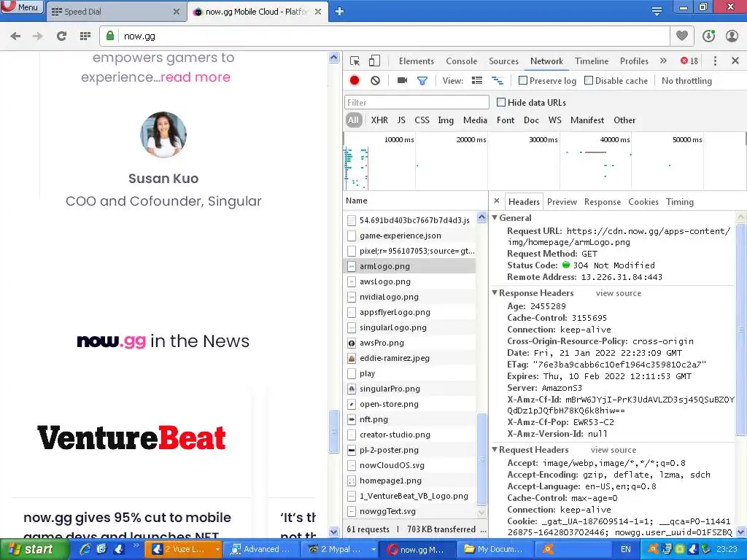Click the browser forward arrow
The width and height of the screenshot is (747, 560).
pyautogui.click(x=38, y=36)
